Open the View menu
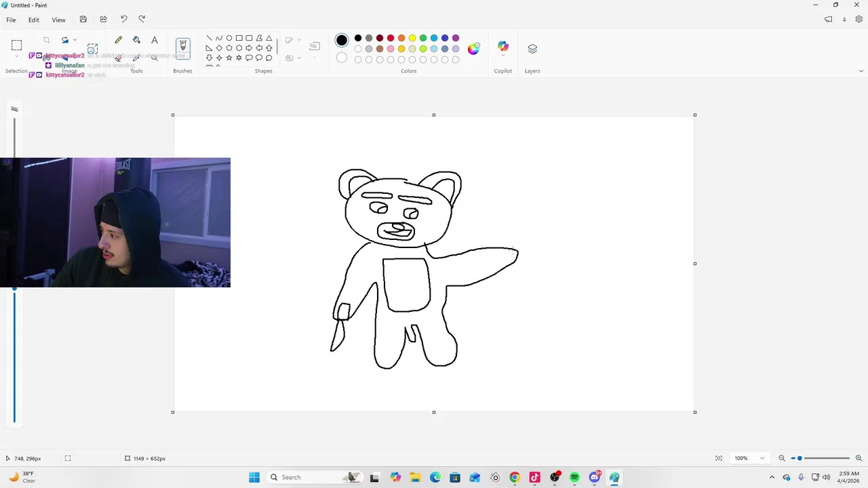 [58, 20]
